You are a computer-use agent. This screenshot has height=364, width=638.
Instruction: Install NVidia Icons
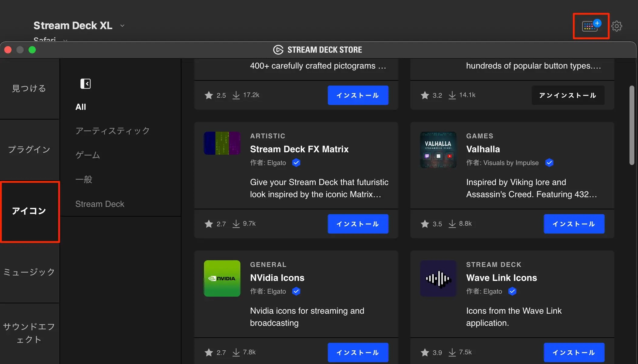click(358, 352)
